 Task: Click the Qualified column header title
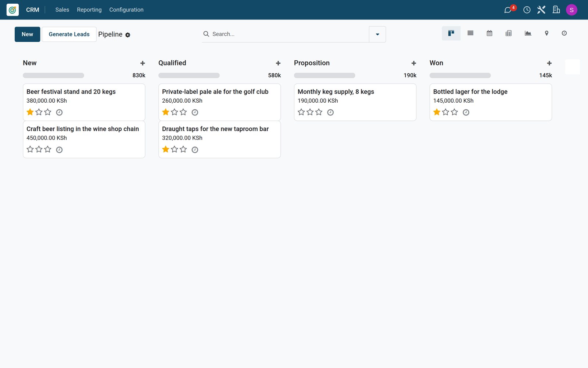pos(172,63)
